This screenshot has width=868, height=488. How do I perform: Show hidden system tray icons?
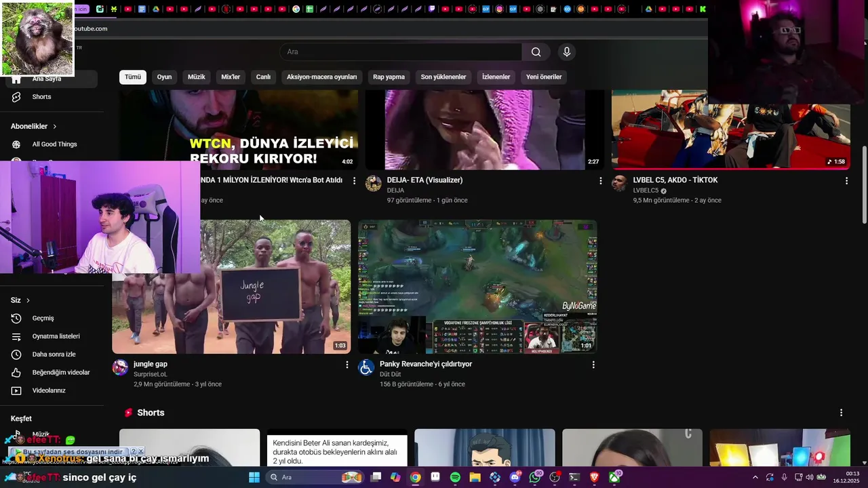point(755,477)
